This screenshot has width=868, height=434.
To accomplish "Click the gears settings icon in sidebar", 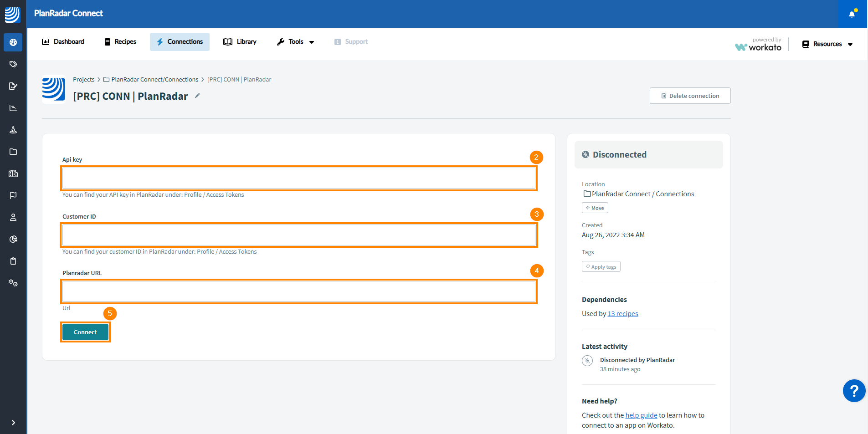I will click(13, 283).
